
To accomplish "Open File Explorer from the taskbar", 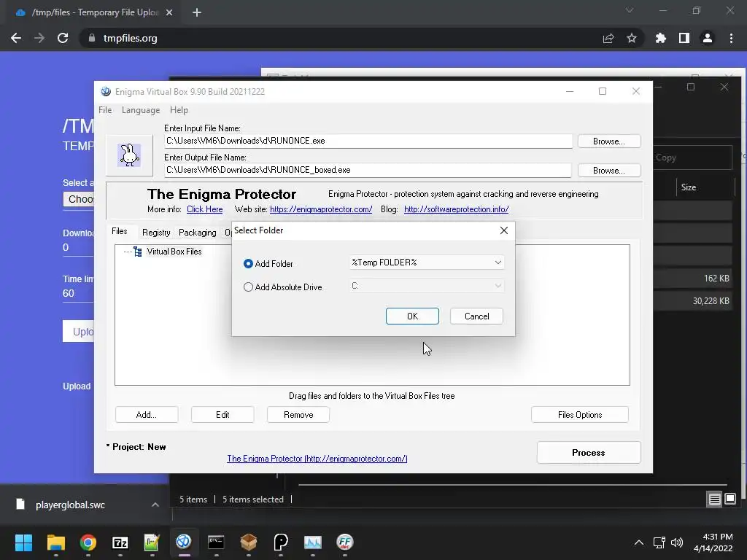I will [x=55, y=542].
